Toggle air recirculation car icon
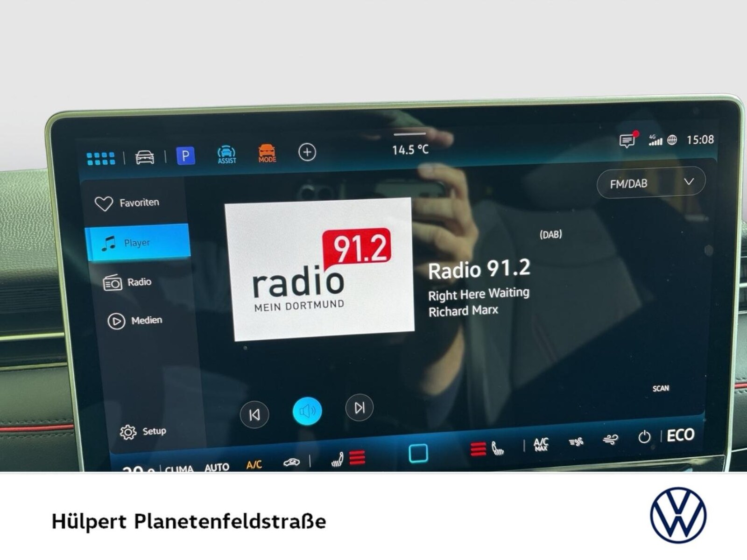747x560 pixels. coord(291,462)
